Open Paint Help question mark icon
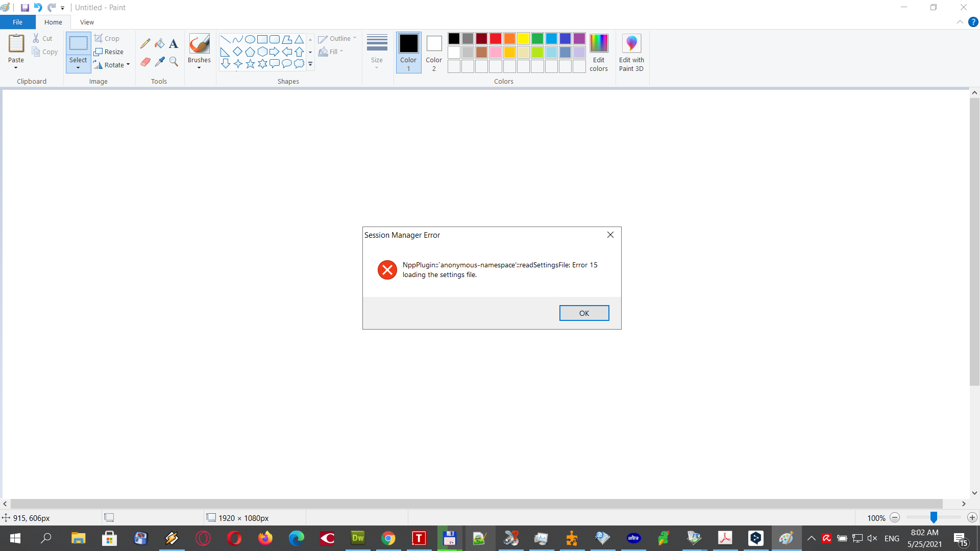Viewport: 980px width, 551px height. pos(973,22)
